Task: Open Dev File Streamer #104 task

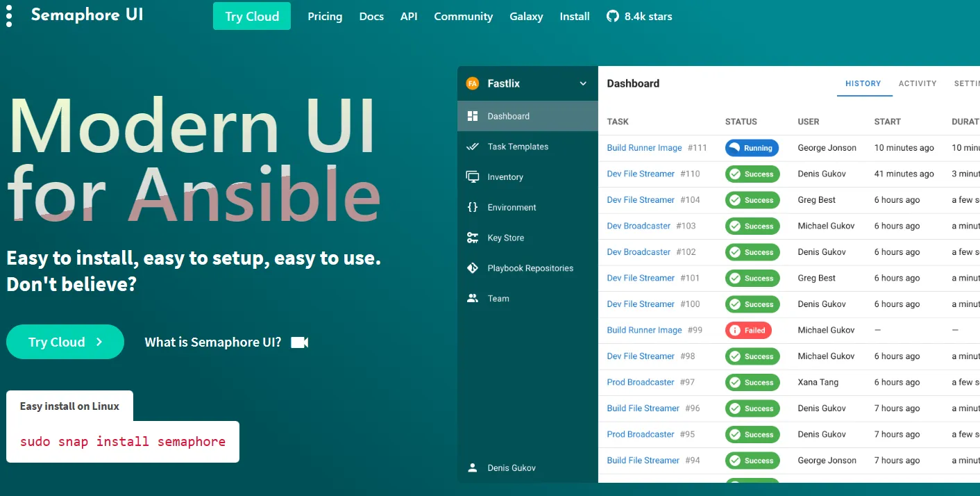Action: point(641,200)
